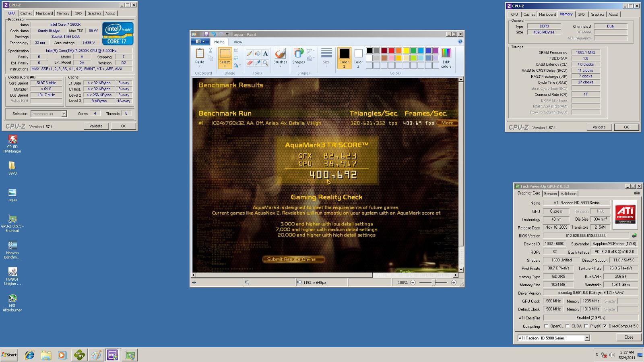Select the Fill with color bucket tool
The image size is (644, 362).
[x=258, y=54]
